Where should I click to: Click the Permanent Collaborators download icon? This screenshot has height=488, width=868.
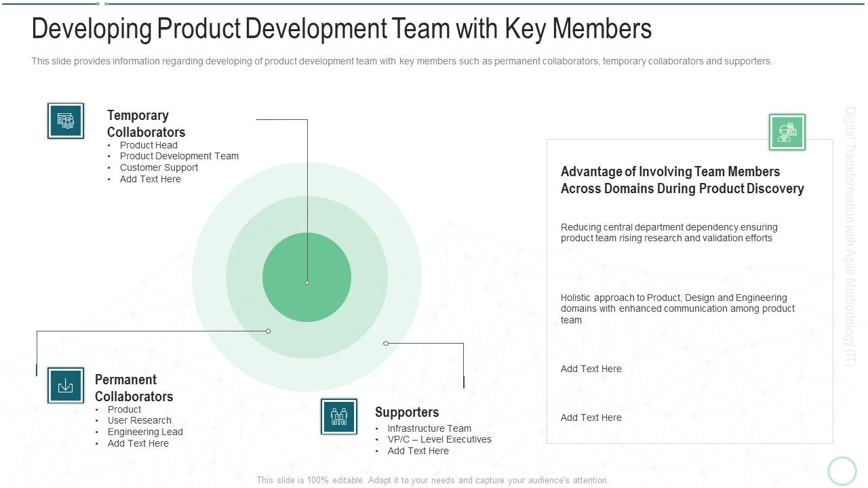pyautogui.click(x=65, y=385)
